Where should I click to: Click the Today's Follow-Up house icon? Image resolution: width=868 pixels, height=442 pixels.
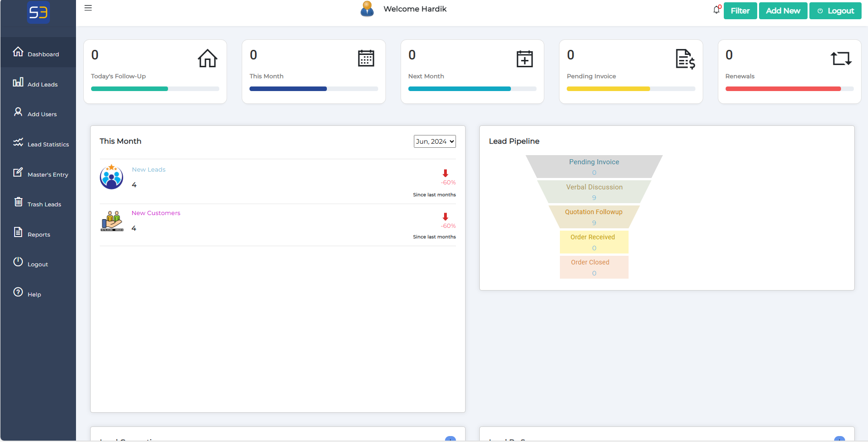[x=207, y=59]
